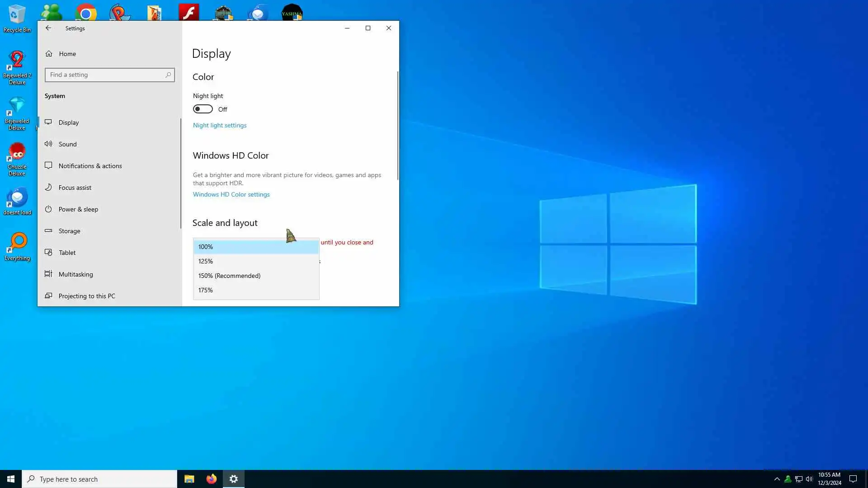The image size is (868, 488).
Task: Click the Display page vertical scrollbar
Action: tap(398, 127)
